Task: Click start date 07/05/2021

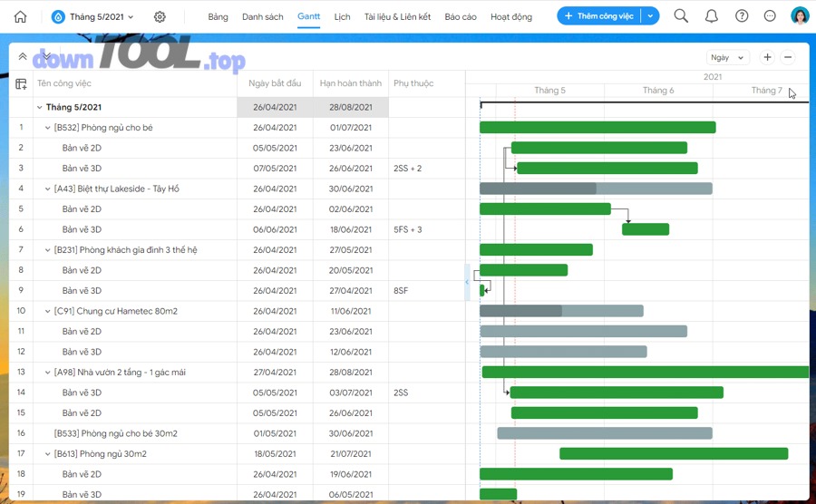Action: click(x=275, y=169)
